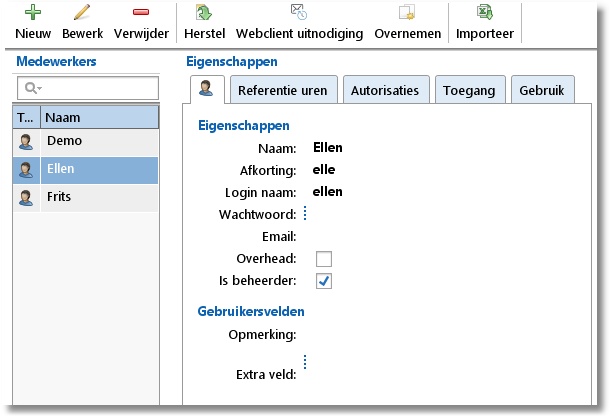The width and height of the screenshot is (611, 419).
Task: Go to the Toegang tab
Action: click(470, 90)
